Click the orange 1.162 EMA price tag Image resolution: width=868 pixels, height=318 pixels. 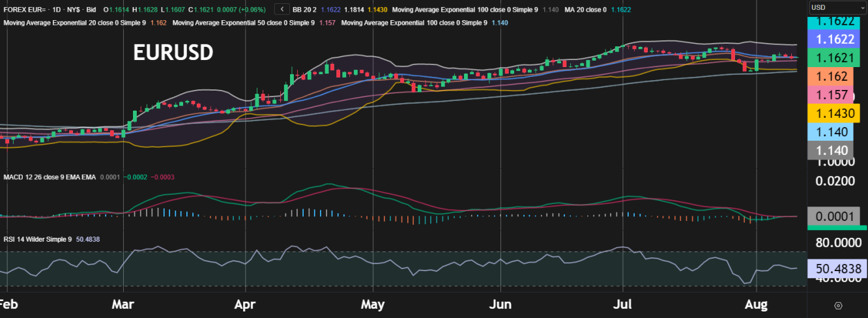[x=837, y=76]
